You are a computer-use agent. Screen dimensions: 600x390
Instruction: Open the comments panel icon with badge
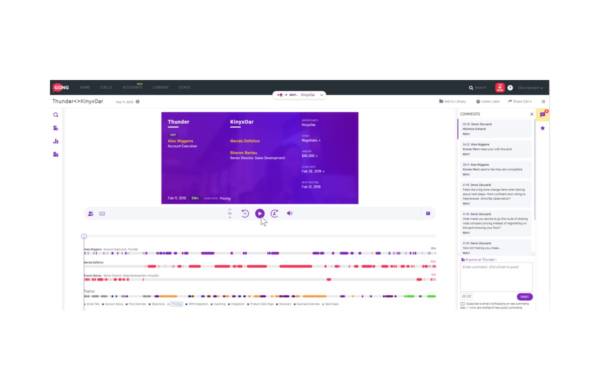(543, 114)
